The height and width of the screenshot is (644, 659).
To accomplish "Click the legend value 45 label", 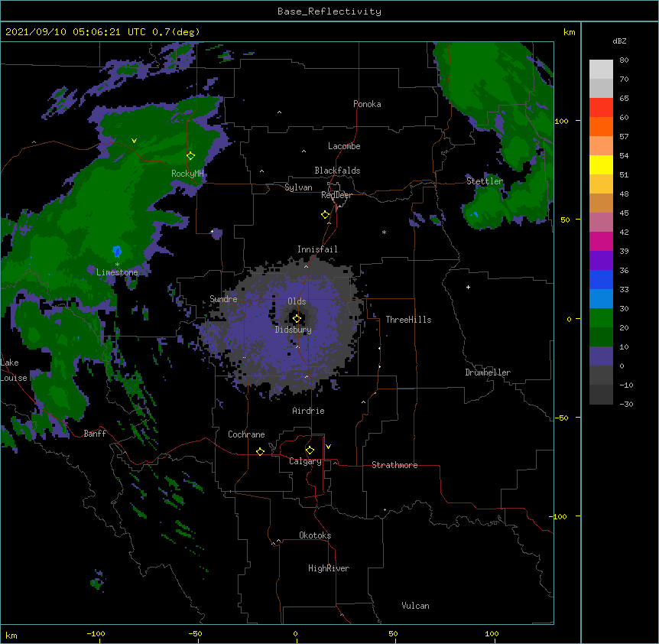I will pos(624,213).
